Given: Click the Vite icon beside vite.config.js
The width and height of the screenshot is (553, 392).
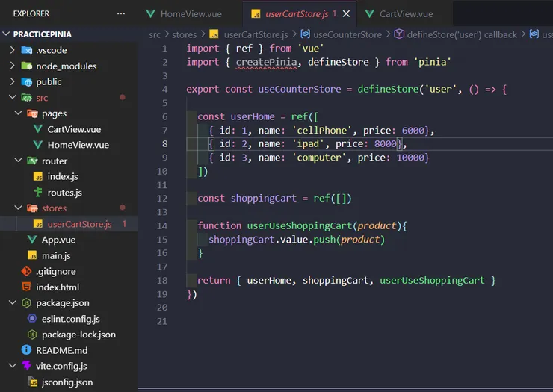Looking at the screenshot, I should (x=26, y=366).
